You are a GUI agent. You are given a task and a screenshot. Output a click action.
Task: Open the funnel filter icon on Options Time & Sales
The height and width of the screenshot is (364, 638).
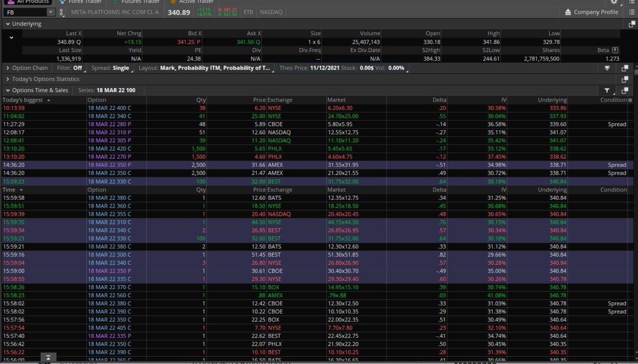pos(607,90)
